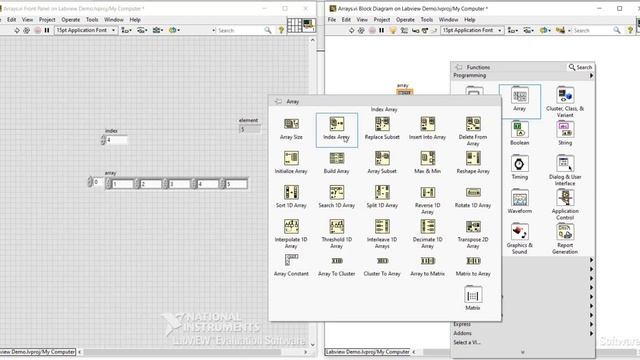This screenshot has height=360, width=640.
Task: Open the Application Control palette
Action: coord(565,204)
